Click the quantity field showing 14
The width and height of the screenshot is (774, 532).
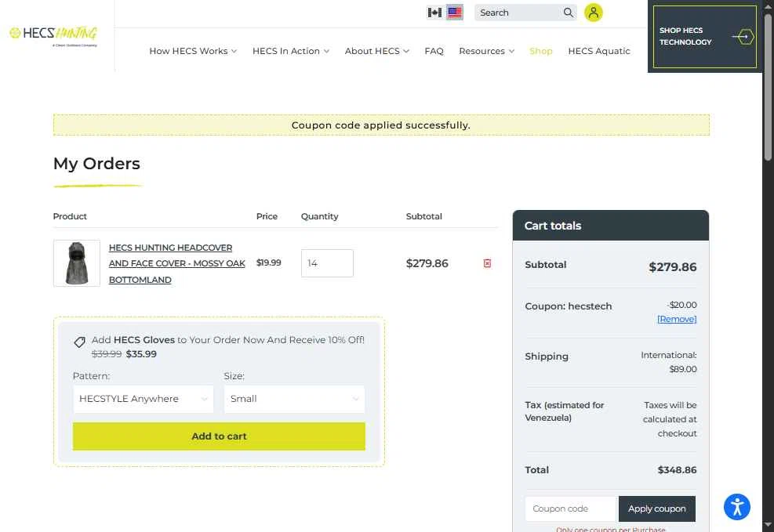tap(327, 263)
